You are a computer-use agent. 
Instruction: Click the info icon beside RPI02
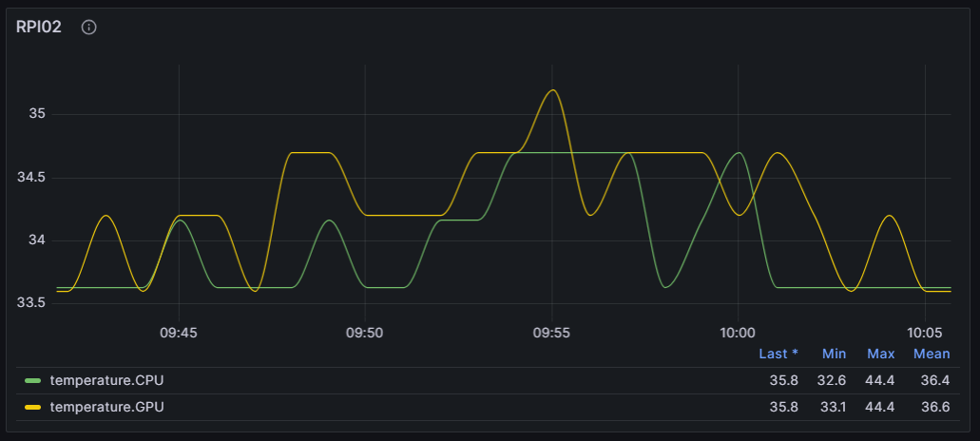click(89, 28)
